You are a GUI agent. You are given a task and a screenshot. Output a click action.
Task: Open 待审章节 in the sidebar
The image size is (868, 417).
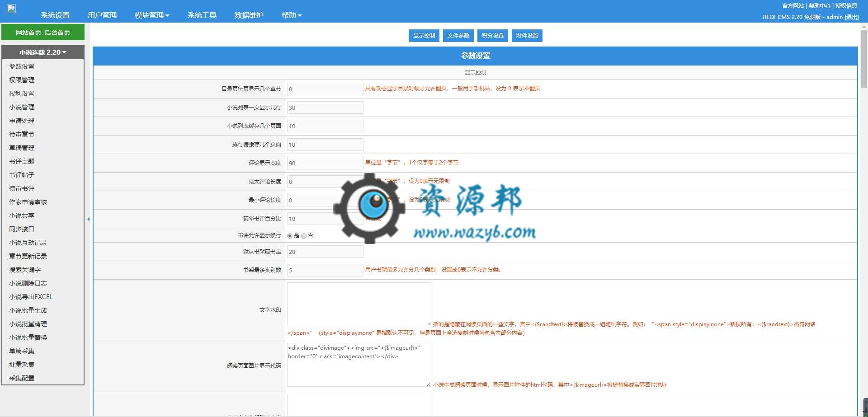[x=22, y=134]
